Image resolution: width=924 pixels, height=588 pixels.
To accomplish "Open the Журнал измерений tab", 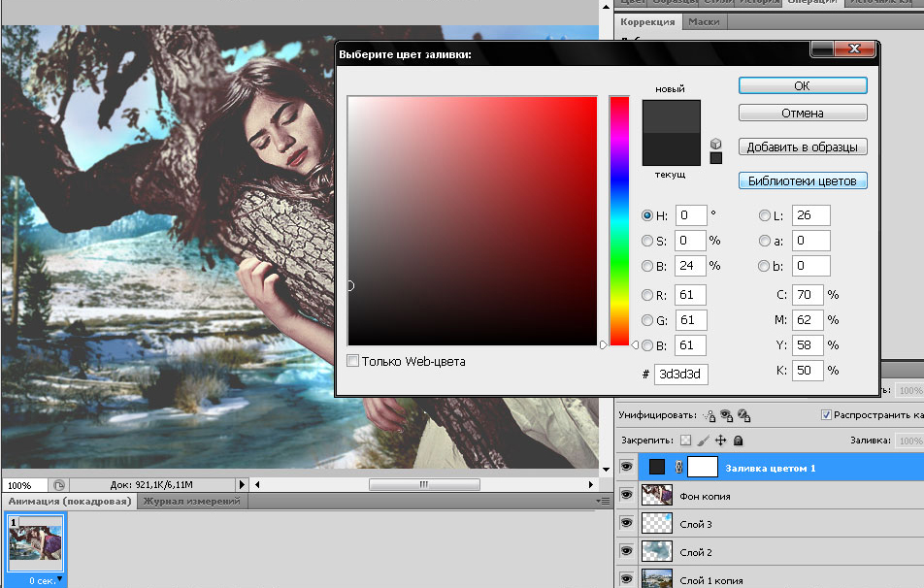I will [x=191, y=501].
